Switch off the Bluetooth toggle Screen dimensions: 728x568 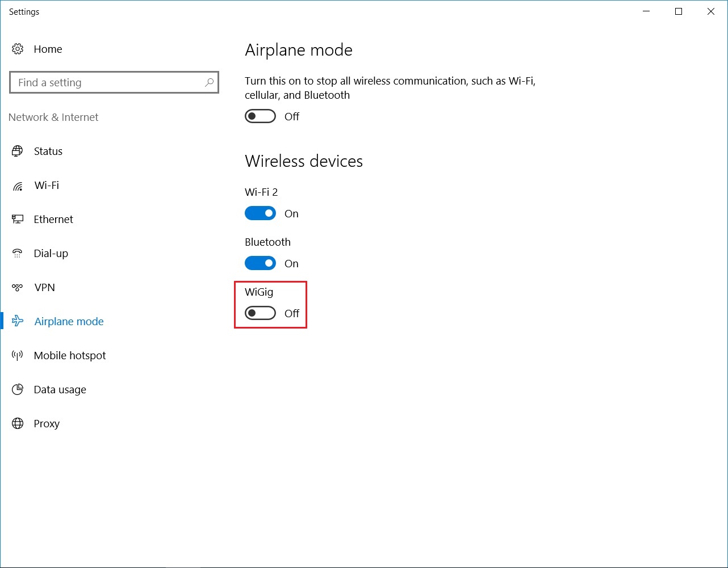[x=260, y=263]
